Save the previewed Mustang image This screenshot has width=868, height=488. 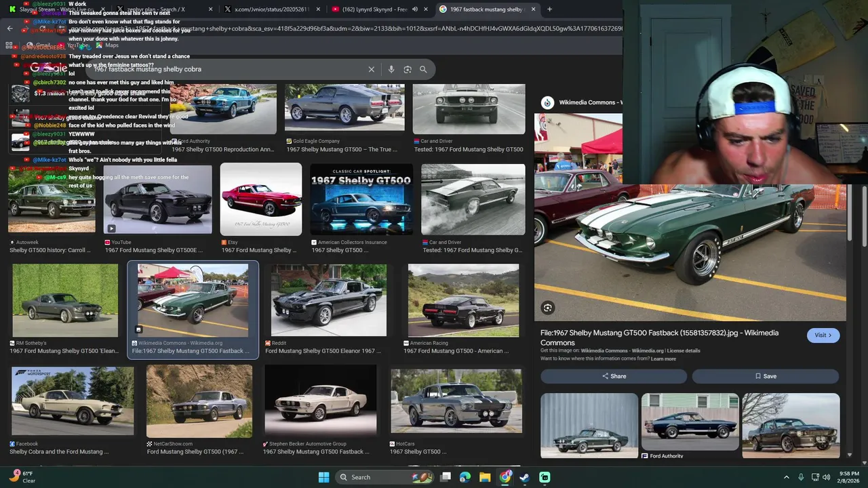click(x=766, y=376)
